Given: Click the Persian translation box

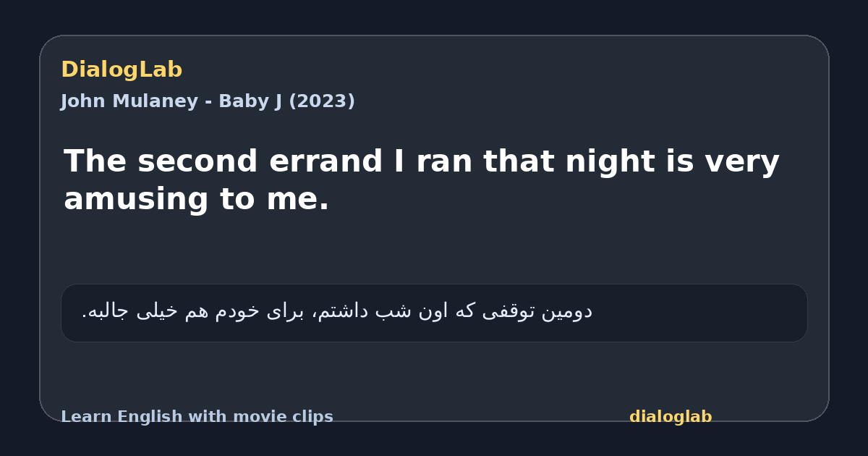Looking at the screenshot, I should point(434,313).
